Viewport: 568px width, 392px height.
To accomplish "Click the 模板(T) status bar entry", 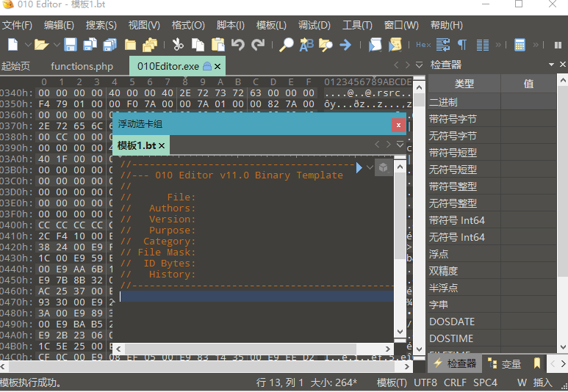I will point(392,382).
